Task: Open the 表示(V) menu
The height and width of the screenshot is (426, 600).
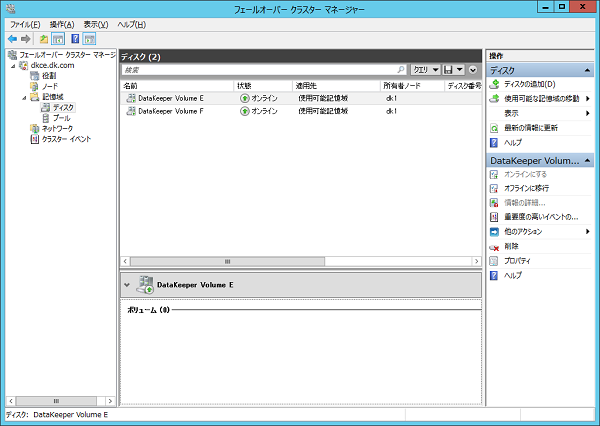Action: click(x=96, y=24)
